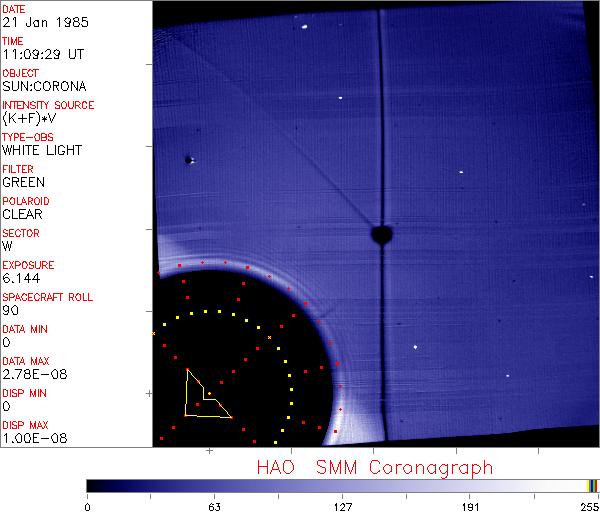Click the exposure value "6.144"
The image size is (600, 512).
tap(21, 278)
